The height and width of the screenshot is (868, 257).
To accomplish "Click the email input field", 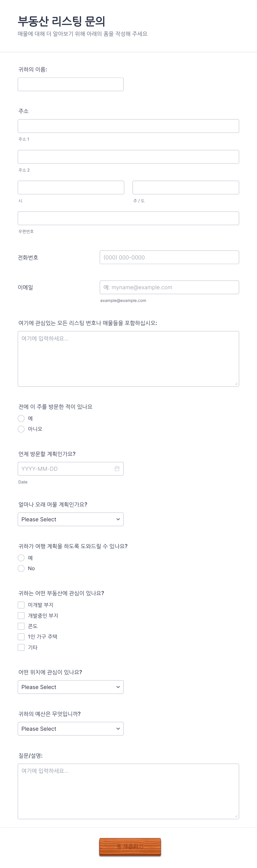I will pos(169,287).
